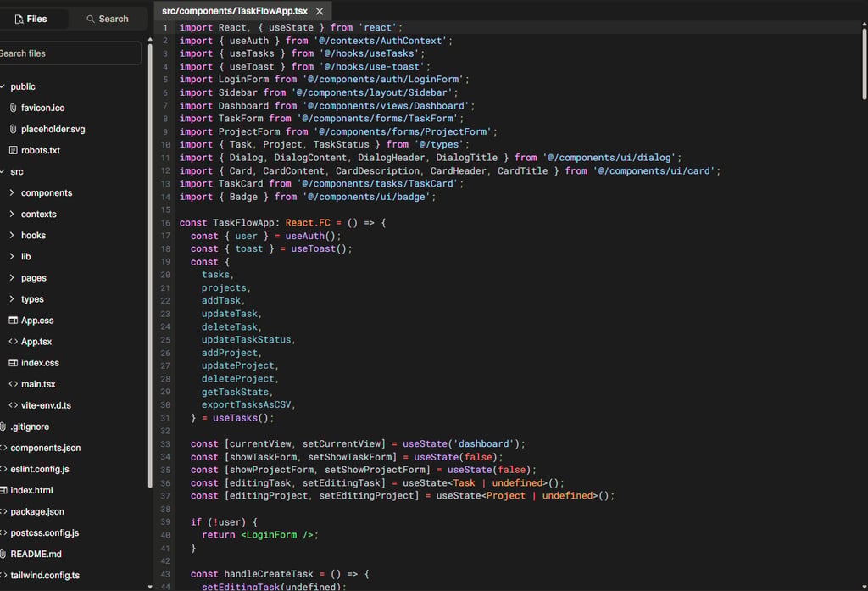The image size is (868, 591).
Task: Open postcss.config.js file
Action: click(x=45, y=532)
